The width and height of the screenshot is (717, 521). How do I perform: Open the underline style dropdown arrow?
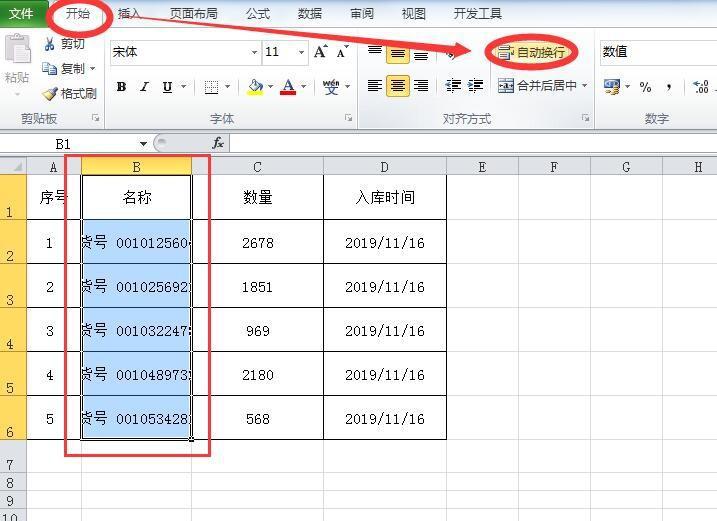point(183,86)
